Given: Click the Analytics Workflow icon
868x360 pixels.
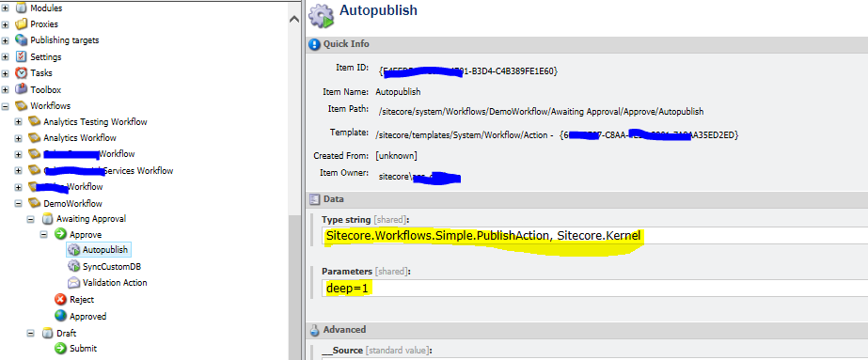Looking at the screenshot, I should coord(34,137).
